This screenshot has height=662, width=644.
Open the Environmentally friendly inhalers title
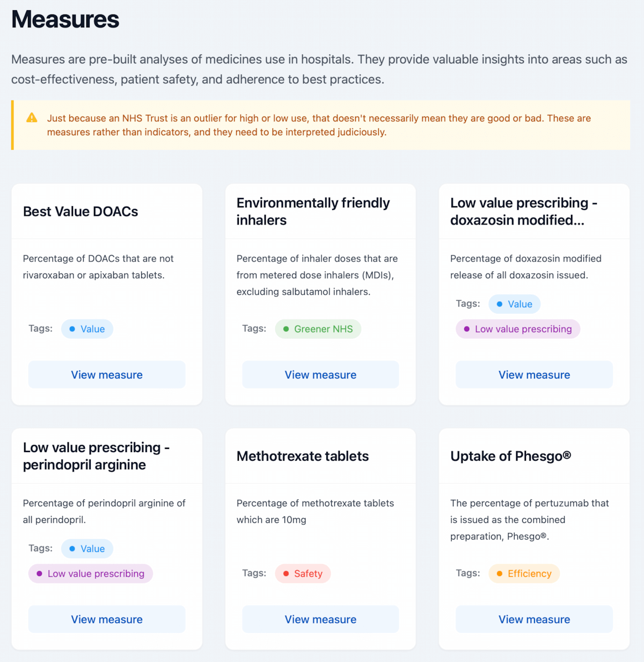point(313,212)
